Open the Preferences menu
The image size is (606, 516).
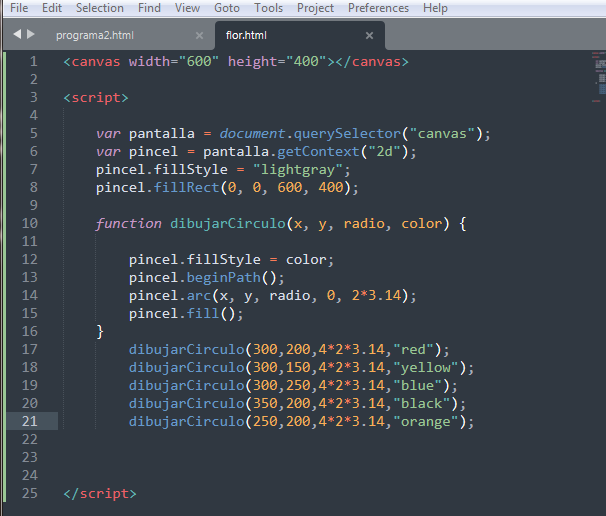pyautogui.click(x=378, y=8)
